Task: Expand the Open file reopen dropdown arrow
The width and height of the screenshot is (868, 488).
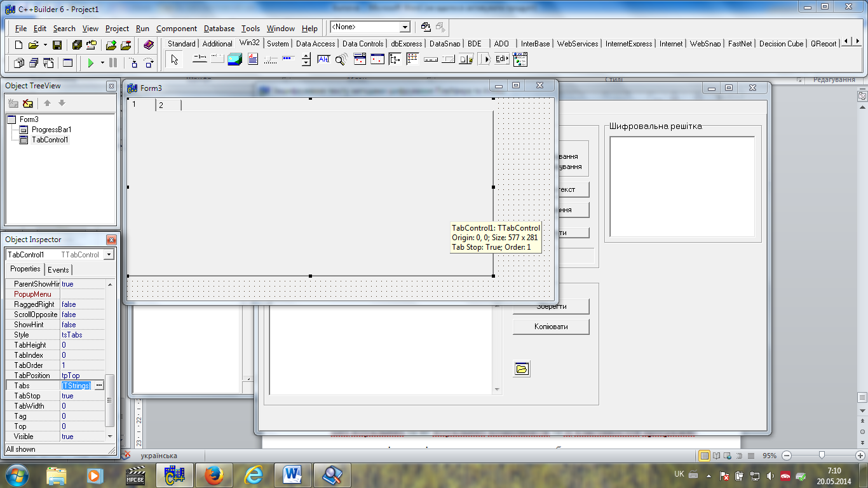Action: [45, 45]
